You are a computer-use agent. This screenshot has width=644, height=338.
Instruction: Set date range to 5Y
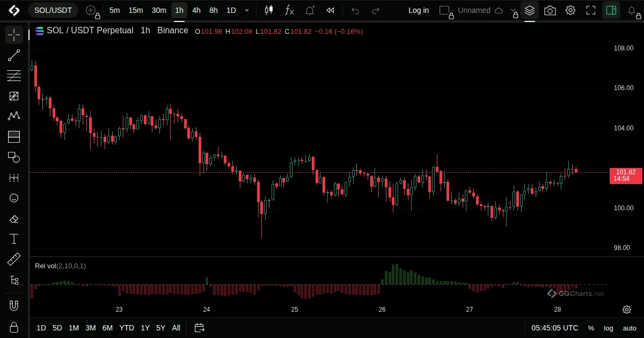click(161, 328)
